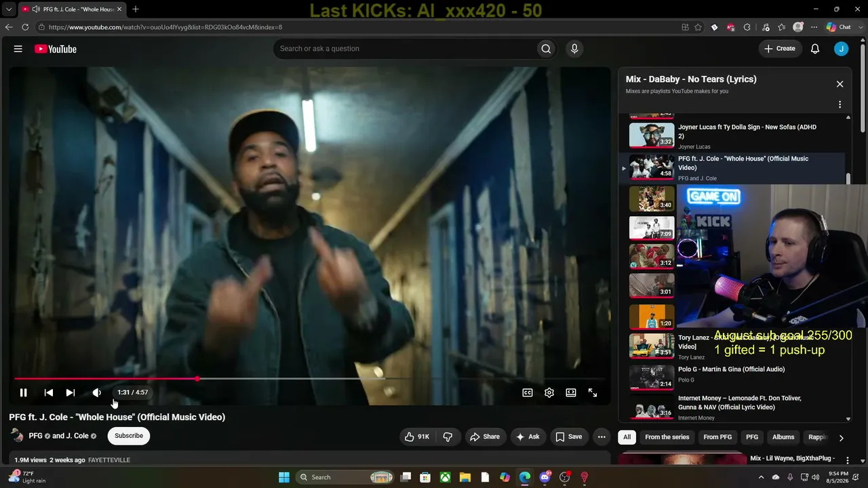Screen dimensions: 868x488
Task: Click the address bar URL
Action: point(165,27)
